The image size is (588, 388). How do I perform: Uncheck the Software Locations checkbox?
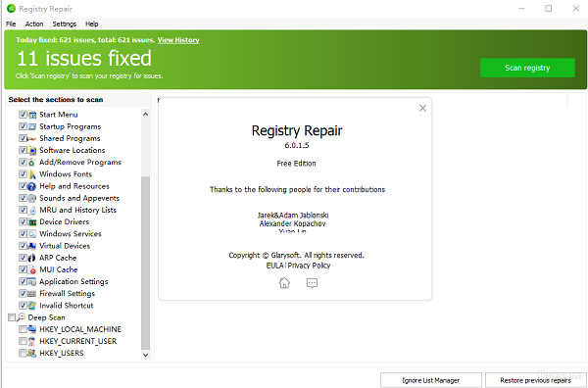tap(23, 150)
